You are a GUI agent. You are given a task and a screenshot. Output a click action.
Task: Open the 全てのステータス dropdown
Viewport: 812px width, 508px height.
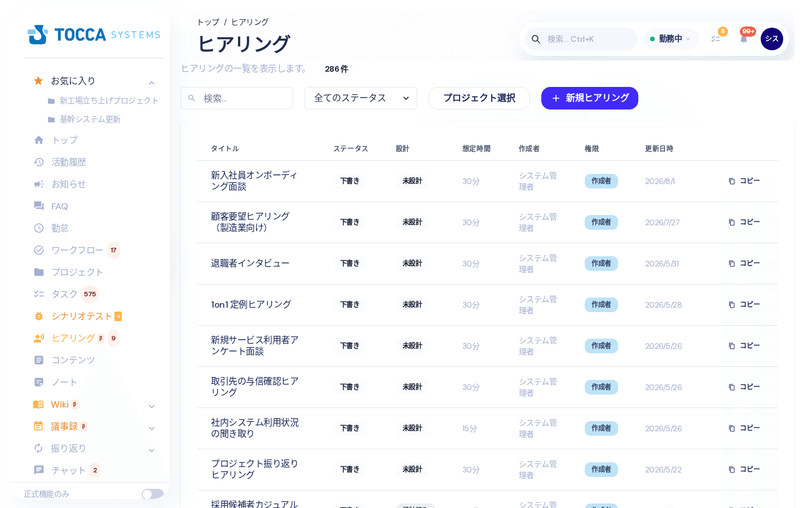click(361, 98)
